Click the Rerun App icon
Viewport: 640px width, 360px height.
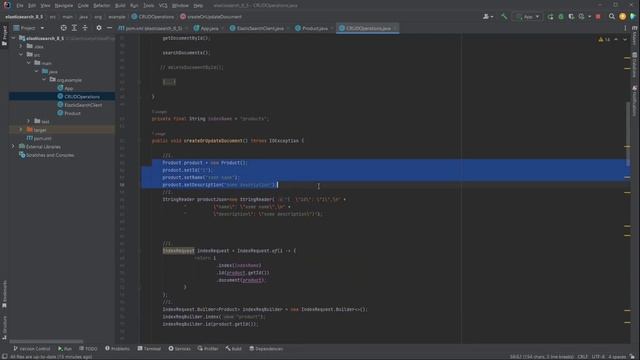pyautogui.click(x=551, y=17)
